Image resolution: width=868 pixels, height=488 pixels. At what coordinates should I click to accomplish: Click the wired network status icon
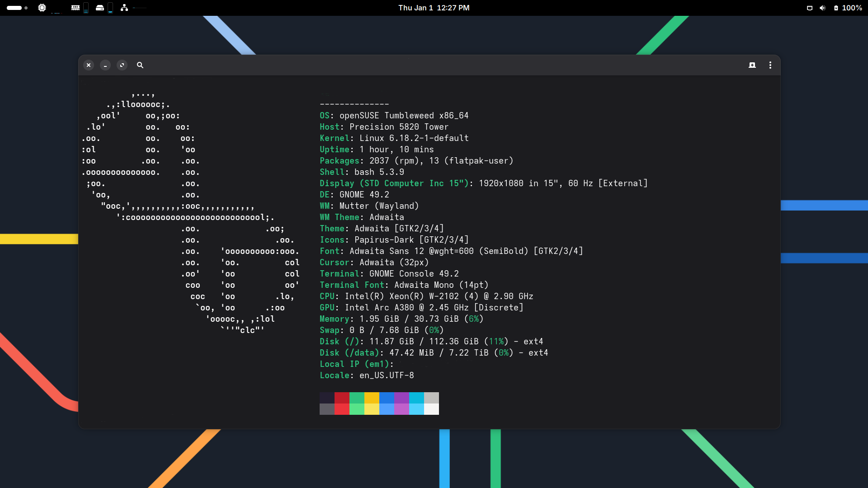(x=810, y=8)
